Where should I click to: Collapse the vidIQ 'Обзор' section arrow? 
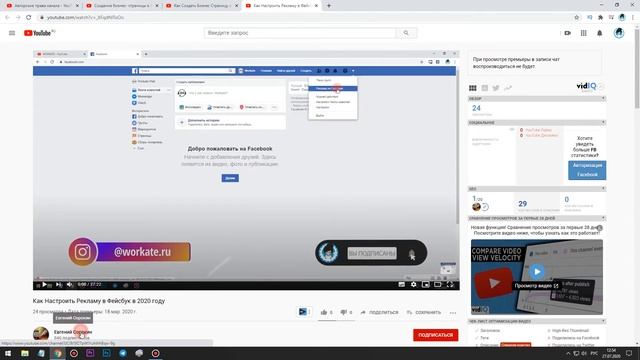603,98
